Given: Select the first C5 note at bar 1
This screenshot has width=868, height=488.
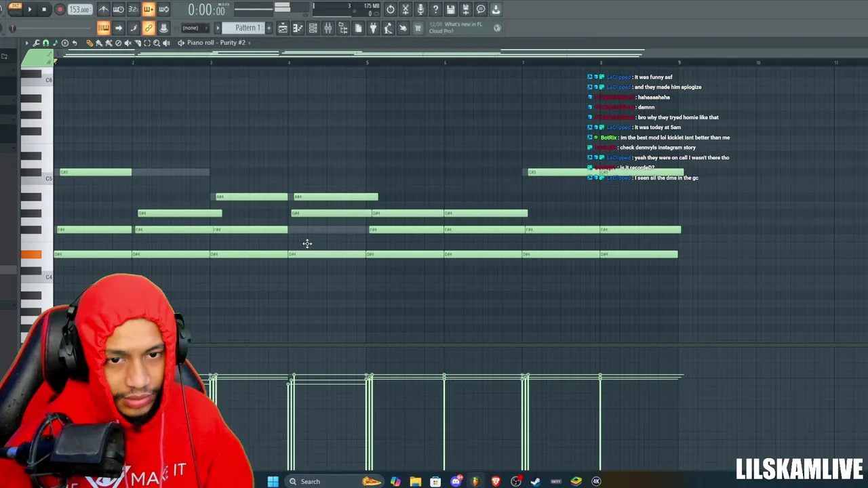Looking at the screenshot, I should (x=96, y=172).
